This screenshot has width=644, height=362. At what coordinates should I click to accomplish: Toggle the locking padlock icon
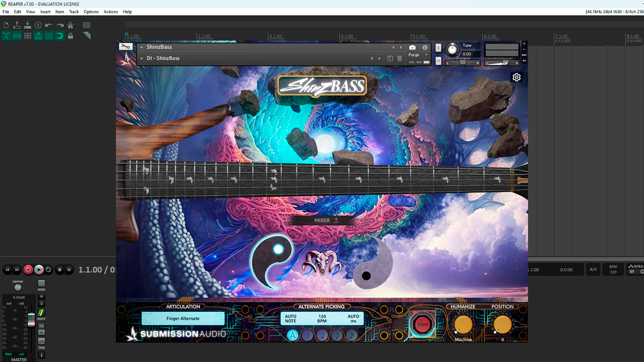(70, 36)
